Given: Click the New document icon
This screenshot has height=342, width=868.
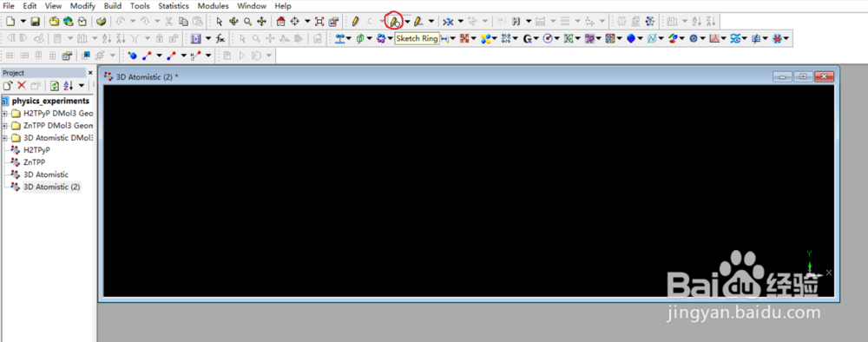Looking at the screenshot, I should point(10,22).
